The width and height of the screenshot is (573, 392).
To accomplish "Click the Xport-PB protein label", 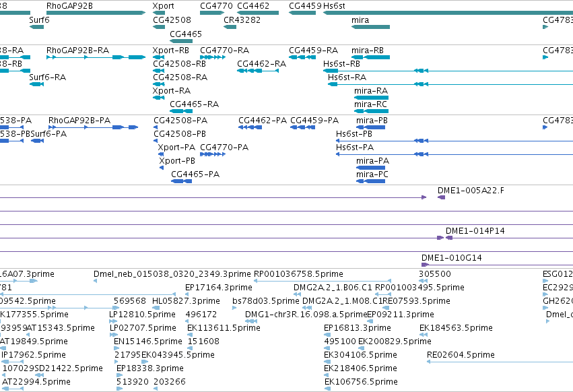I will [177, 161].
